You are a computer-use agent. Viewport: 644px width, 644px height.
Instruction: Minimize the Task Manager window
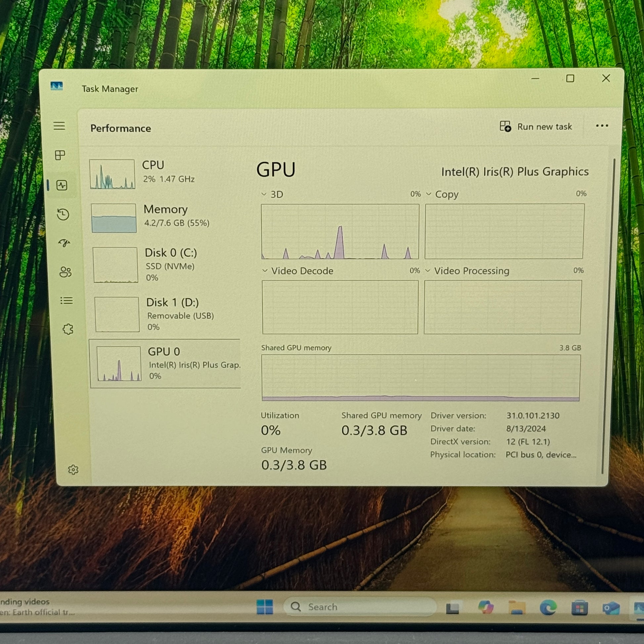click(x=535, y=79)
